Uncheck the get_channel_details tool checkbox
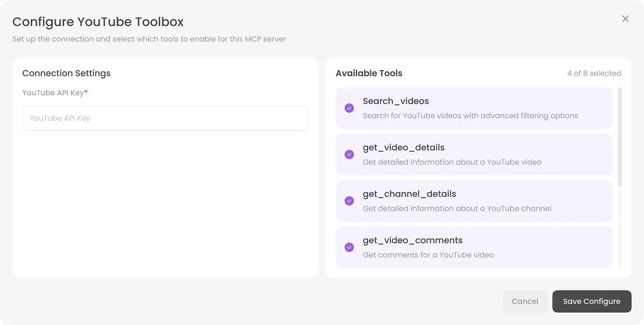The height and width of the screenshot is (325, 644). (349, 201)
